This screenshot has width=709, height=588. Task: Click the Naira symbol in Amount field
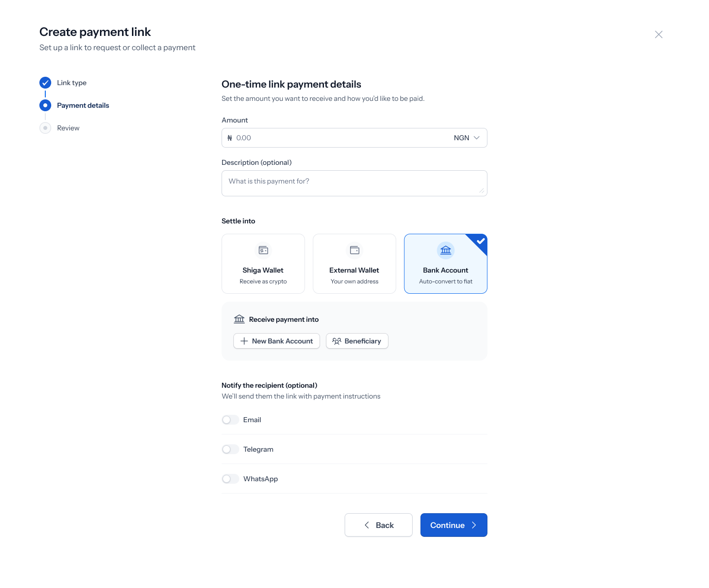pos(230,138)
